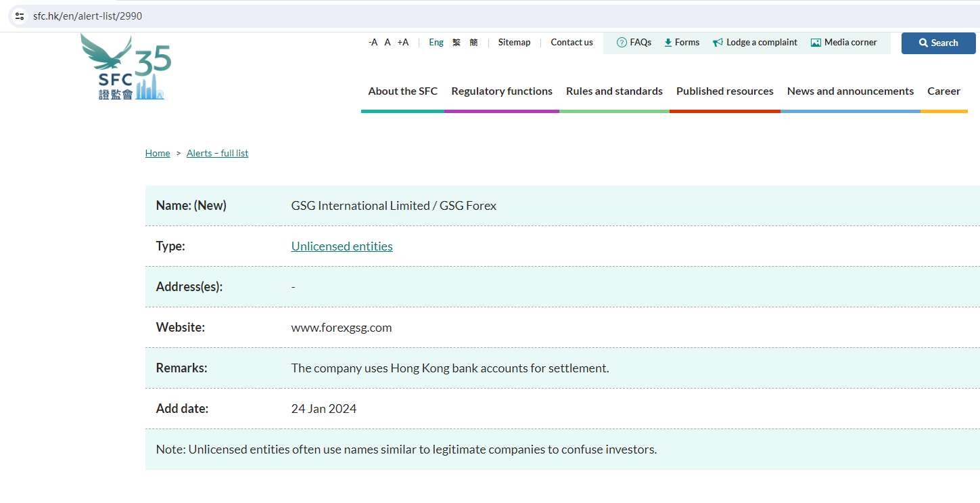Switch language to Traditional Chinese 繁

[x=457, y=43]
